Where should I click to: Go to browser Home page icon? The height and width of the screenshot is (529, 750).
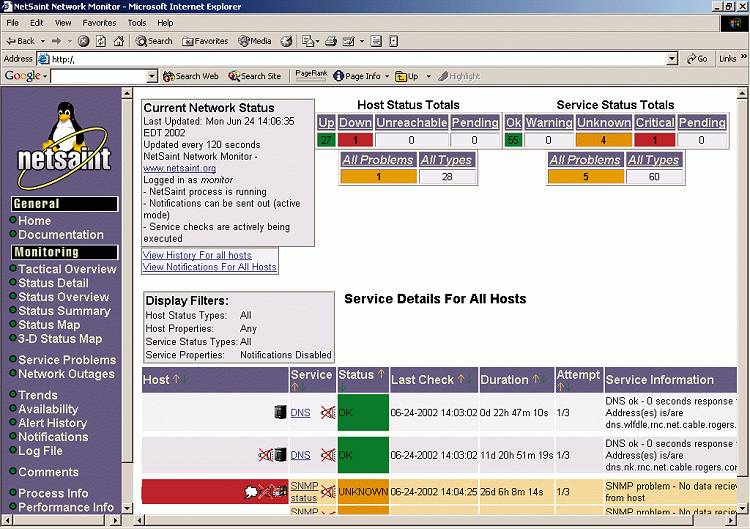coord(119,41)
